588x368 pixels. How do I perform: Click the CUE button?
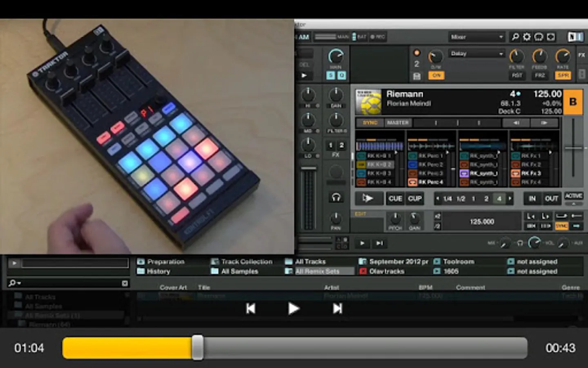pyautogui.click(x=395, y=199)
